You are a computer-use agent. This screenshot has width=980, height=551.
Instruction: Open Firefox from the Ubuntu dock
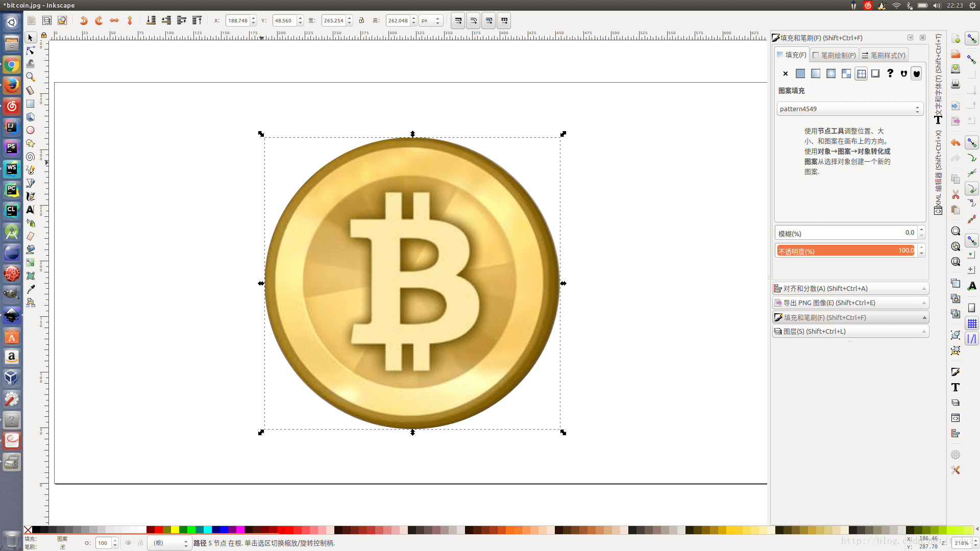click(12, 85)
